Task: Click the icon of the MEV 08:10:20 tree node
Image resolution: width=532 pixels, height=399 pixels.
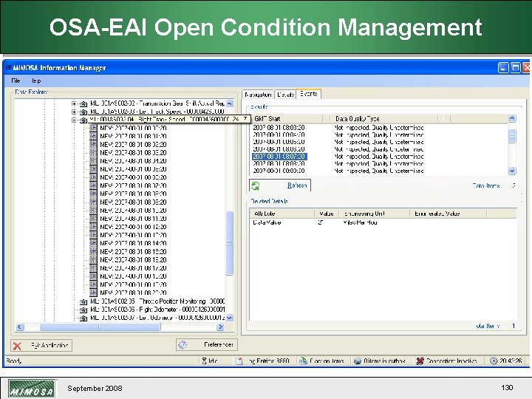Action: coord(93,211)
